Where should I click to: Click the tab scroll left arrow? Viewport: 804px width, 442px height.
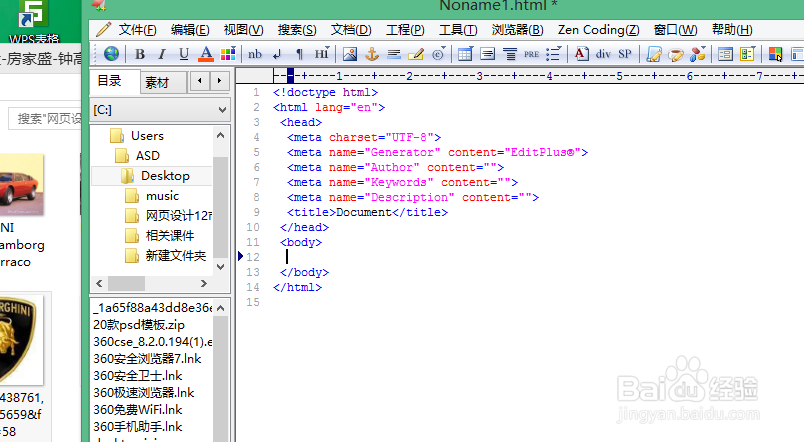pyautogui.click(x=200, y=81)
